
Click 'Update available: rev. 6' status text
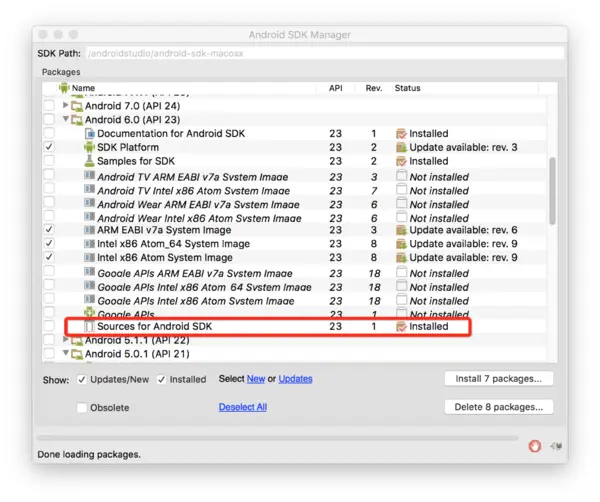coord(463,230)
